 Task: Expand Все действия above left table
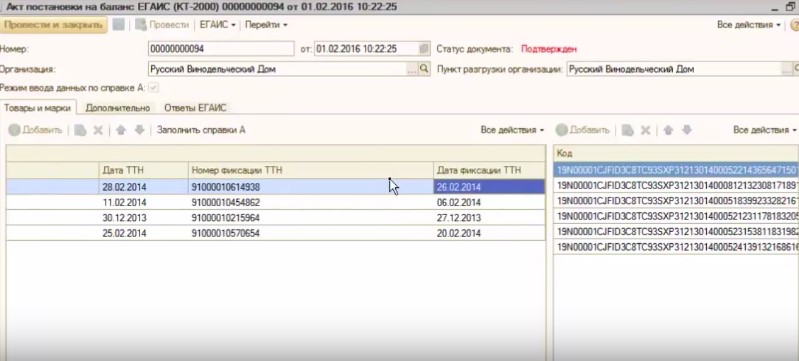point(512,130)
